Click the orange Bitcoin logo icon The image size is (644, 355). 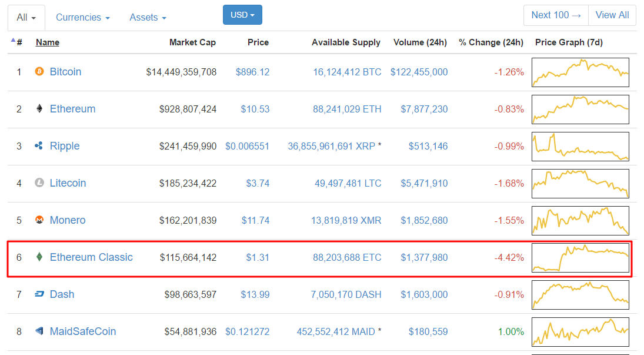[39, 72]
